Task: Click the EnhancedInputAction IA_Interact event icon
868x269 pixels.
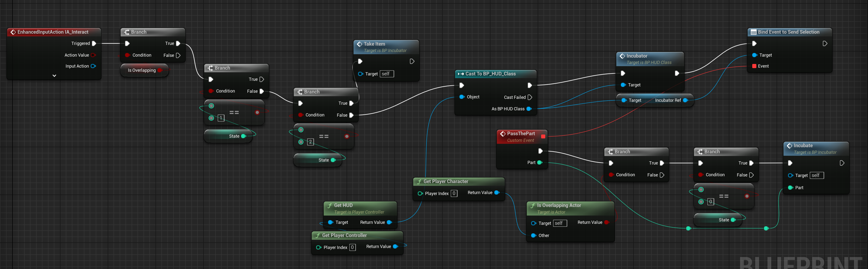Action: 13,32
